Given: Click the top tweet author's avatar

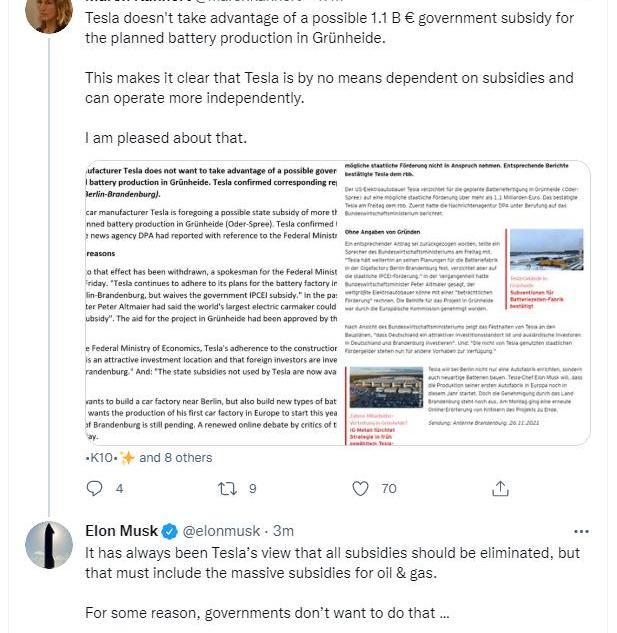Looking at the screenshot, I should [x=47, y=10].
